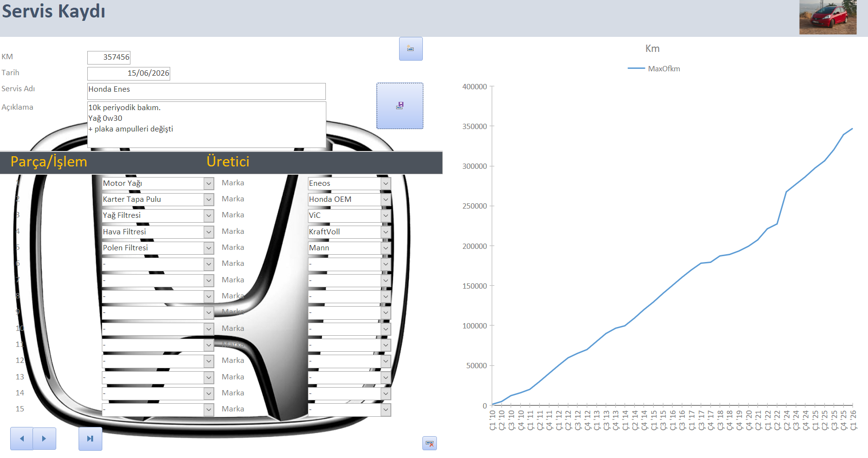Open the Mann manufacturer dropdown
Viewport: 868px width, 458px height.
pos(386,248)
